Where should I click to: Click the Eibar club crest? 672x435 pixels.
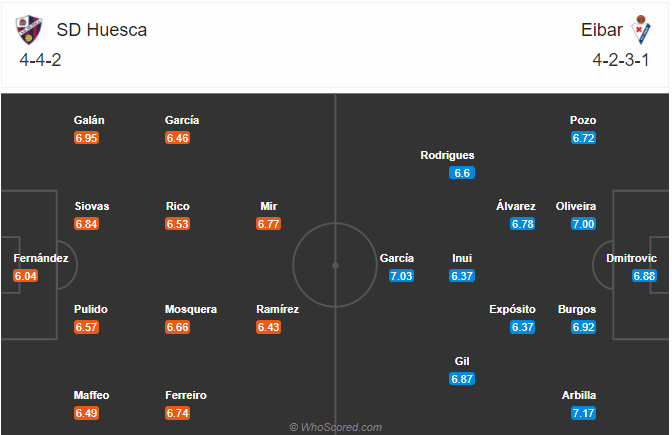coord(641,30)
